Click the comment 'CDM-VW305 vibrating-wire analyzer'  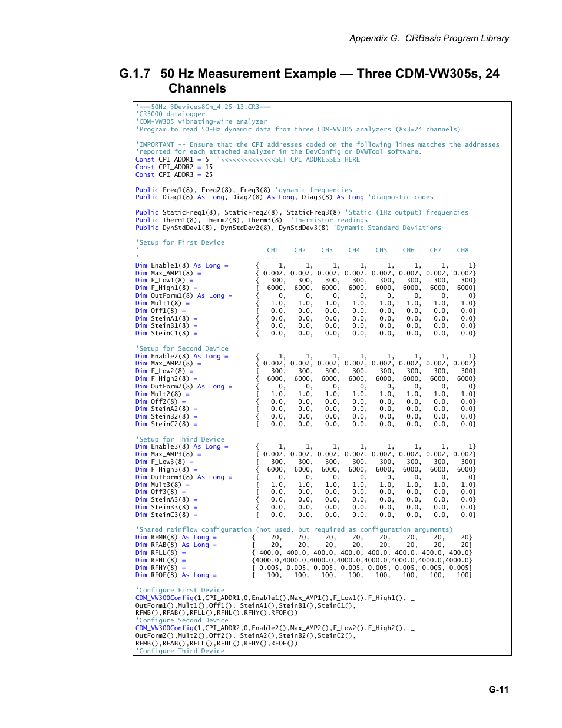[201, 122]
